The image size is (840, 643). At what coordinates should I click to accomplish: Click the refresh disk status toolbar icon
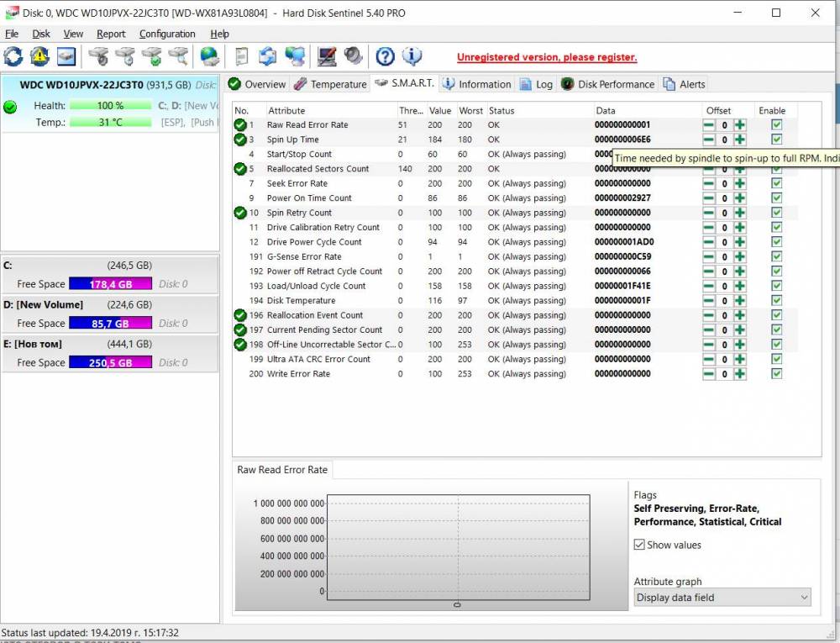[13, 56]
